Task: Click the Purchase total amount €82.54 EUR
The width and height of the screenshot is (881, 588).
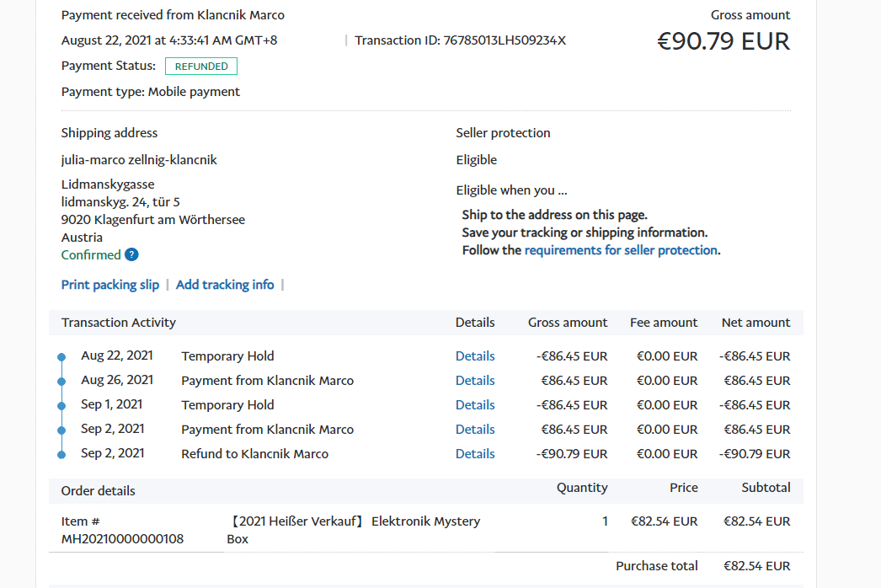Action: point(756,566)
